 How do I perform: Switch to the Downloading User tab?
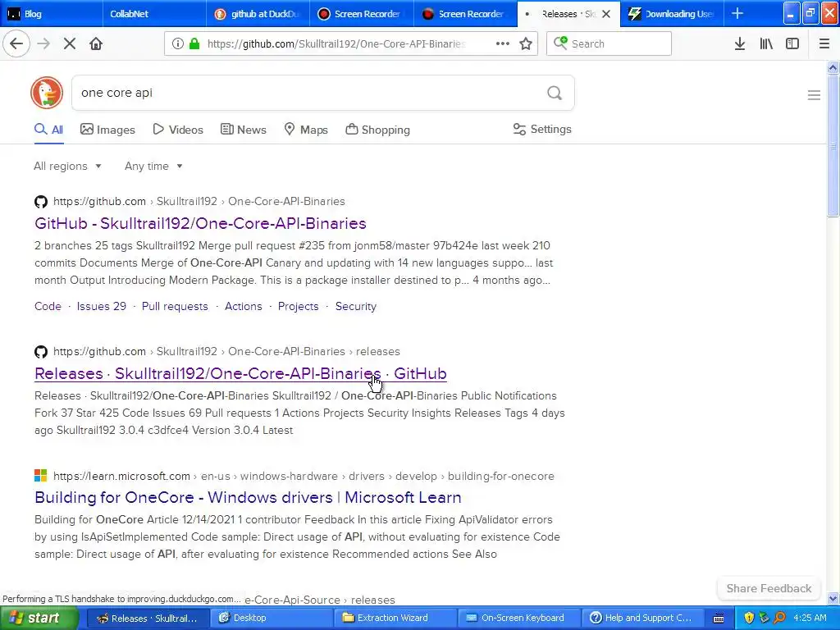click(672, 14)
